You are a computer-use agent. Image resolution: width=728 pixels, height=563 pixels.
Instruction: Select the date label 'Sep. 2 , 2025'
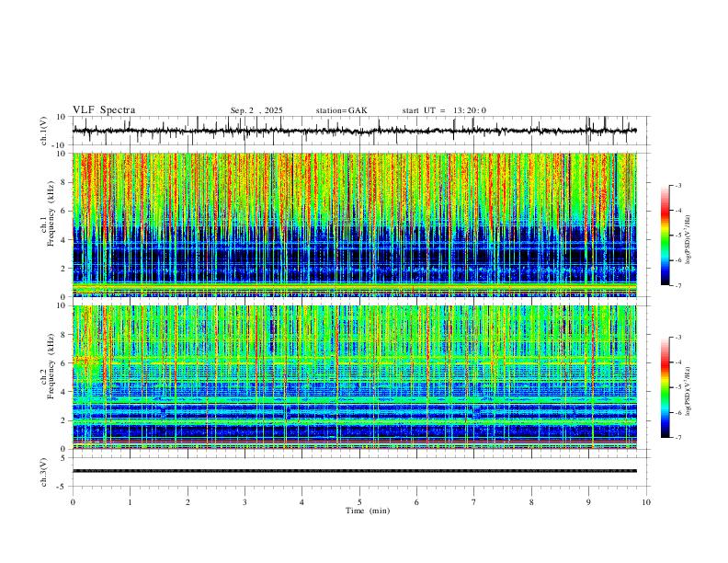pyautogui.click(x=256, y=110)
